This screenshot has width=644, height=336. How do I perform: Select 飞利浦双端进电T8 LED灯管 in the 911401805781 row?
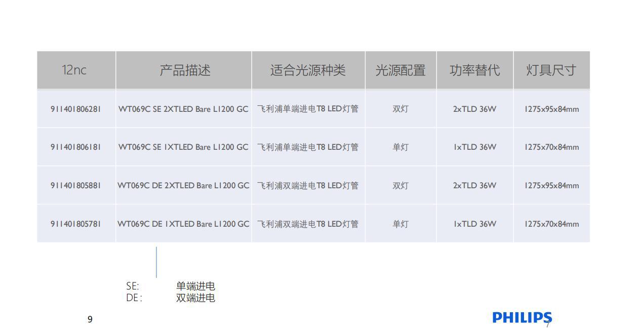click(308, 224)
